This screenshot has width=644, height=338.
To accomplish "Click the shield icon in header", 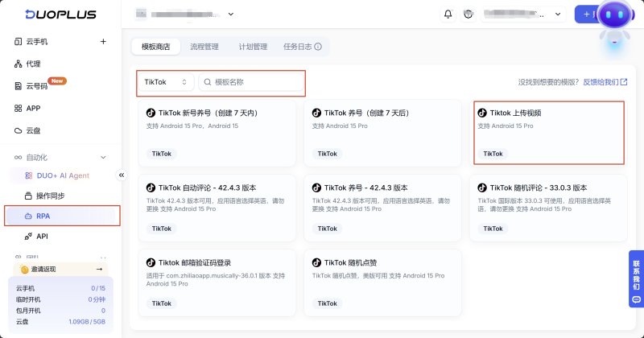I will (469, 14).
